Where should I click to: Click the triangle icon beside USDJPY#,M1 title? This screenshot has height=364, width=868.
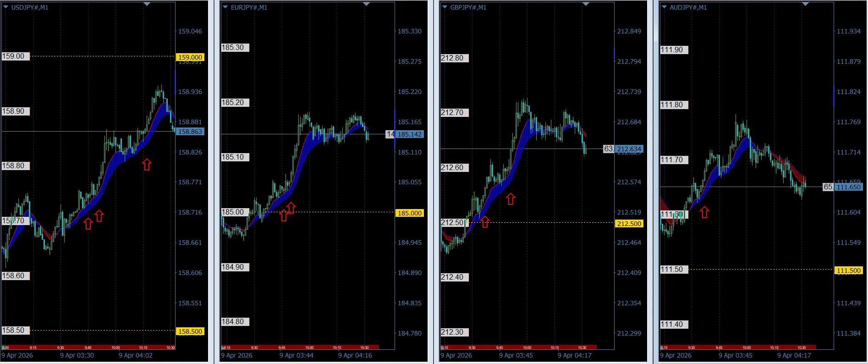(5, 7)
